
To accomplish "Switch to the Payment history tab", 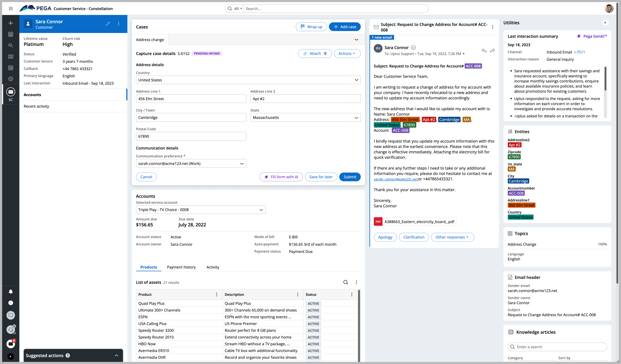I will pos(181,267).
